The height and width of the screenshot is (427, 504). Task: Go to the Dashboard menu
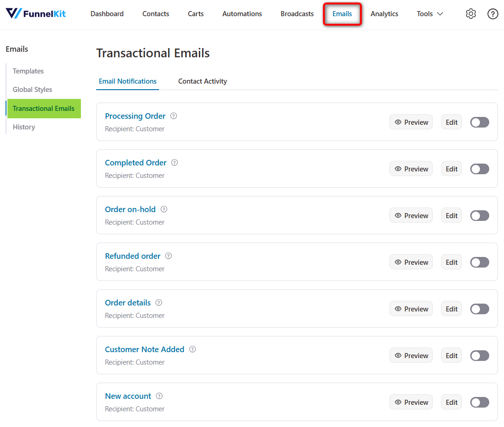[x=107, y=14]
